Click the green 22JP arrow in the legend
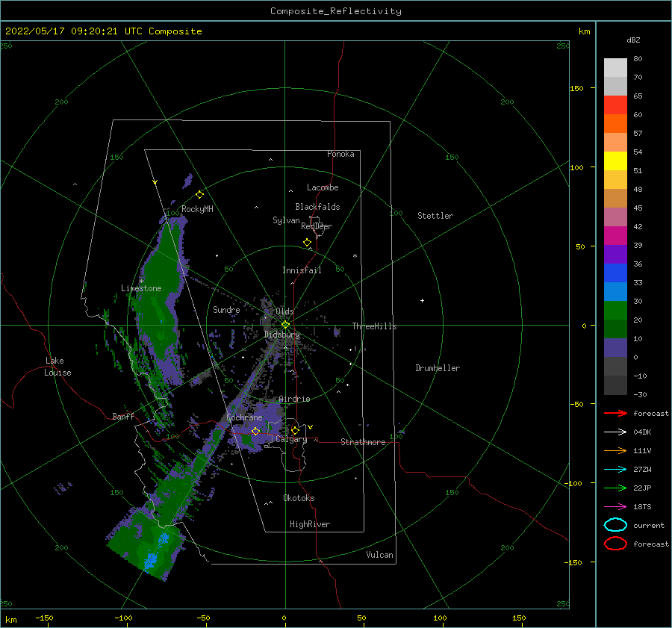The image size is (672, 628). pyautogui.click(x=615, y=488)
